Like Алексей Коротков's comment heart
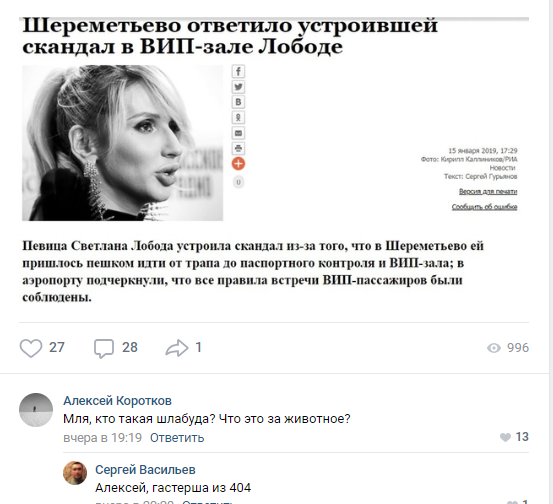 click(505, 437)
